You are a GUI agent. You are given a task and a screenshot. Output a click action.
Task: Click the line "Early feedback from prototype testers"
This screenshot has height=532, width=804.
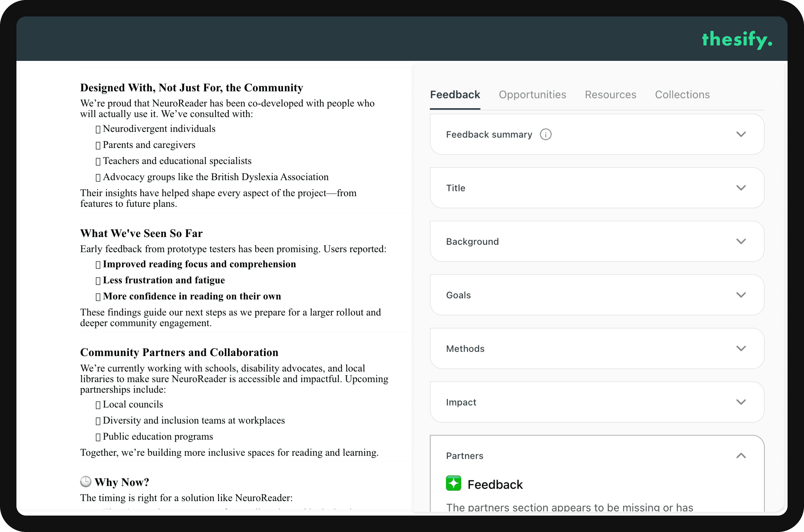[233, 249]
